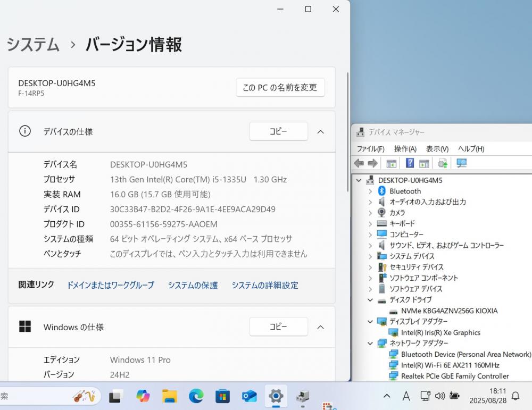Open the 表示(V) menu
532x410 pixels.
click(437, 149)
